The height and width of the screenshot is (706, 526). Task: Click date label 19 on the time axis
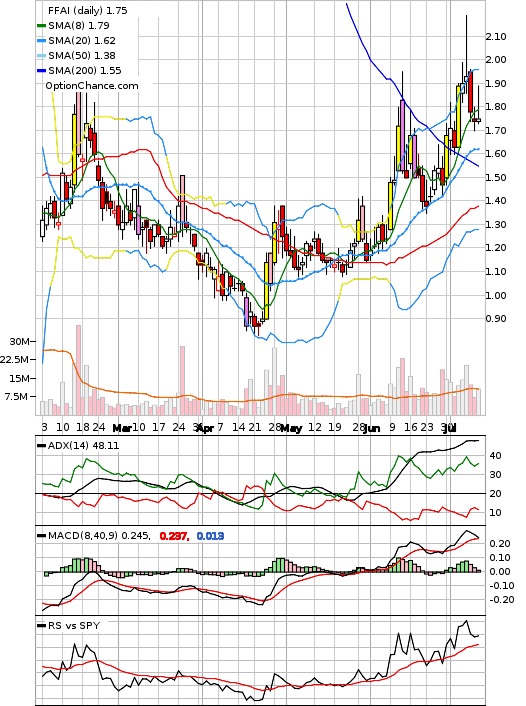pyautogui.click(x=334, y=427)
